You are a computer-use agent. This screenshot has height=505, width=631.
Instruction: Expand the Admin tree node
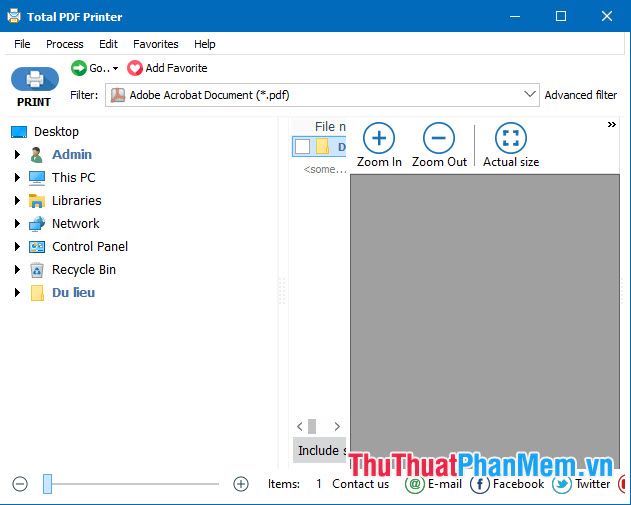coord(17,155)
